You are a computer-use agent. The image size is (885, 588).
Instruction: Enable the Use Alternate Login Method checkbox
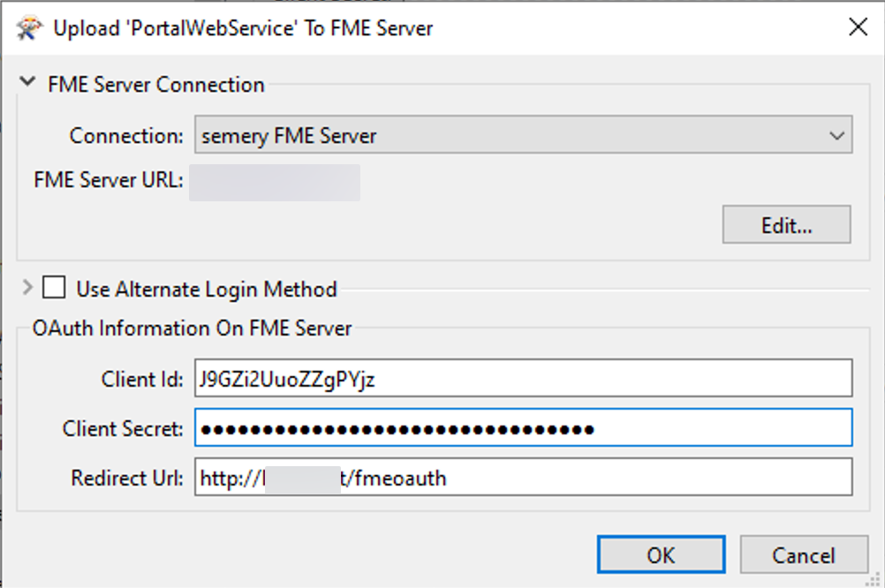pos(54,287)
